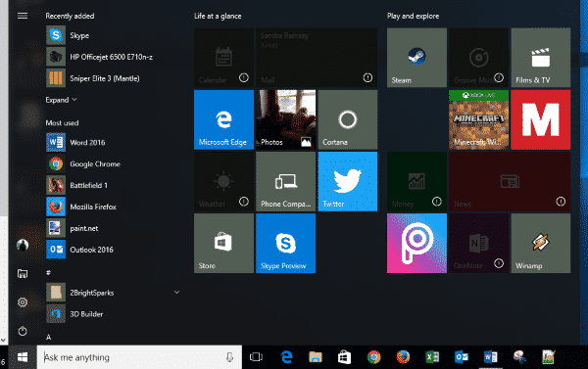Click the A alphabet section header
The image size is (588, 369).
(x=48, y=337)
